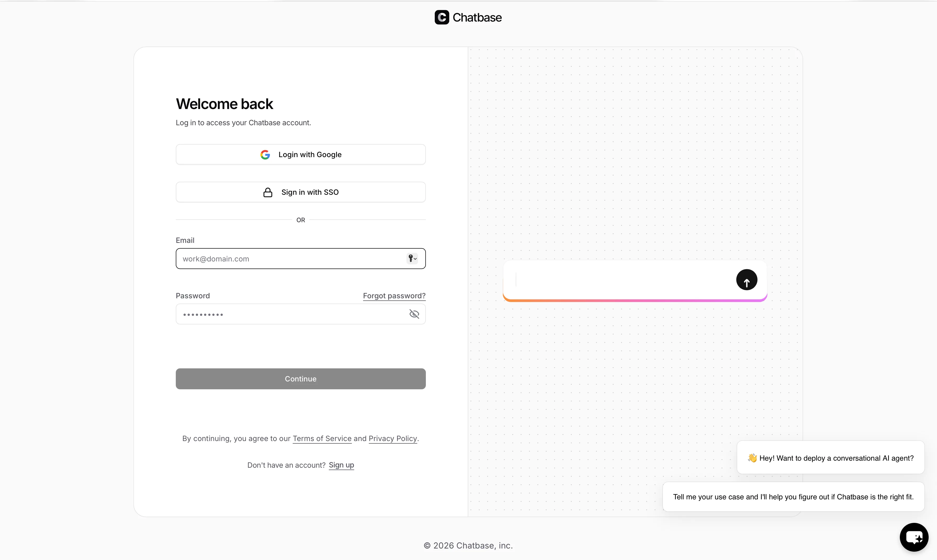Click '© 2026 Chatbase, inc.' footer text
937x560 pixels.
coord(468,546)
